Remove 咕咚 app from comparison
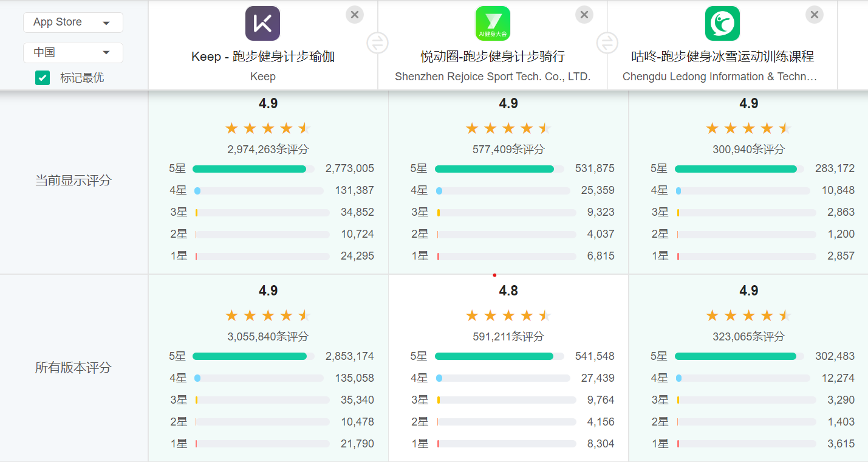Screen dimensions: 868x462 (815, 15)
